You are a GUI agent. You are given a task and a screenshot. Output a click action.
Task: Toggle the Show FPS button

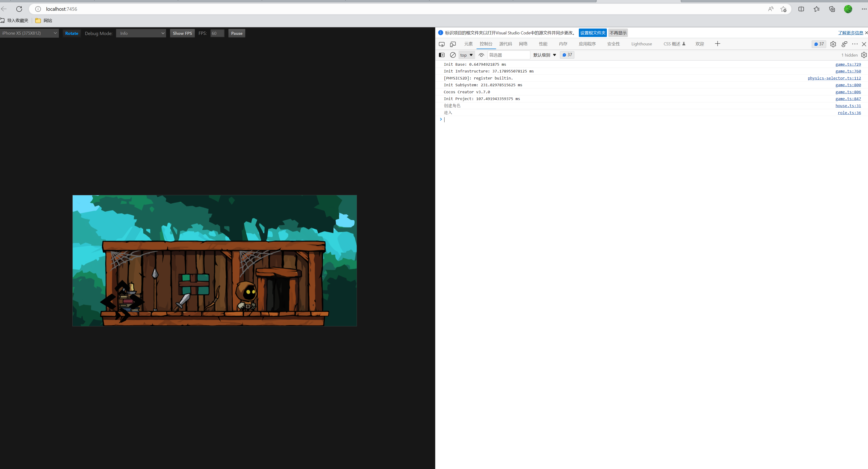182,33
